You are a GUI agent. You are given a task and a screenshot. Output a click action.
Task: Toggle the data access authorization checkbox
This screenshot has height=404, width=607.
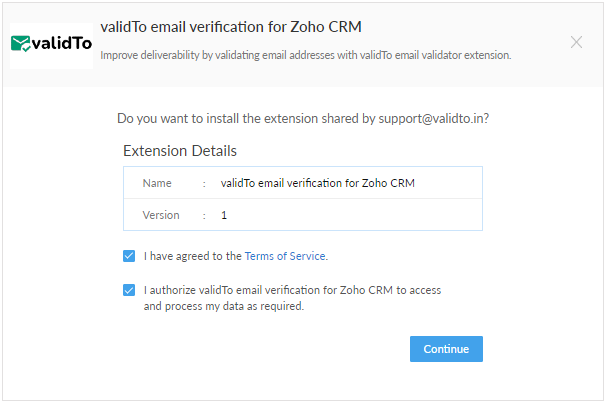[129, 290]
